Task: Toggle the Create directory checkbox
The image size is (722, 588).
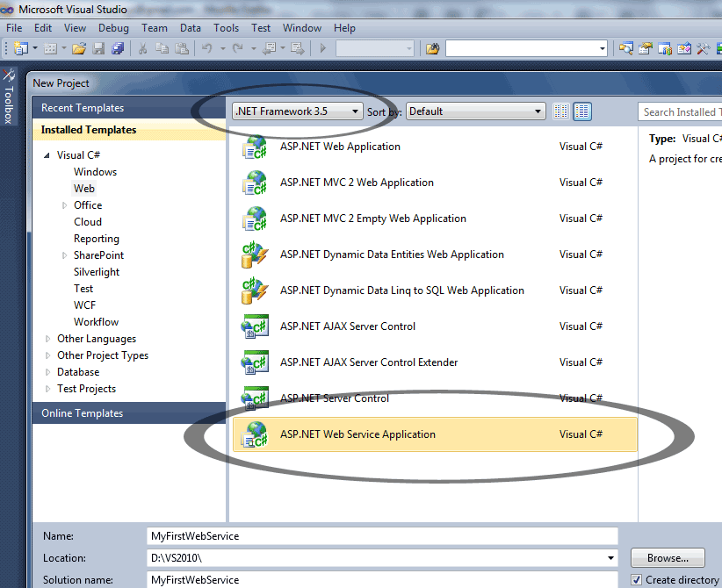Action: [x=636, y=580]
